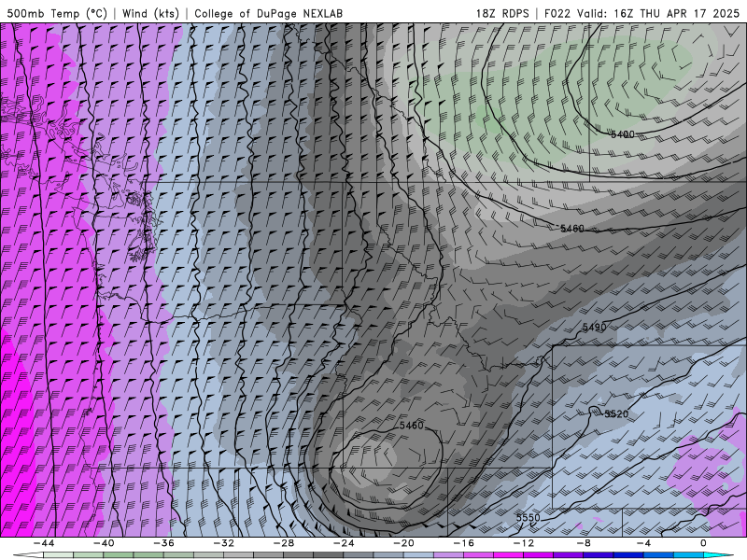Click the -32 colorbar tick label
Viewport: 747px width, 560px height.
point(224,543)
